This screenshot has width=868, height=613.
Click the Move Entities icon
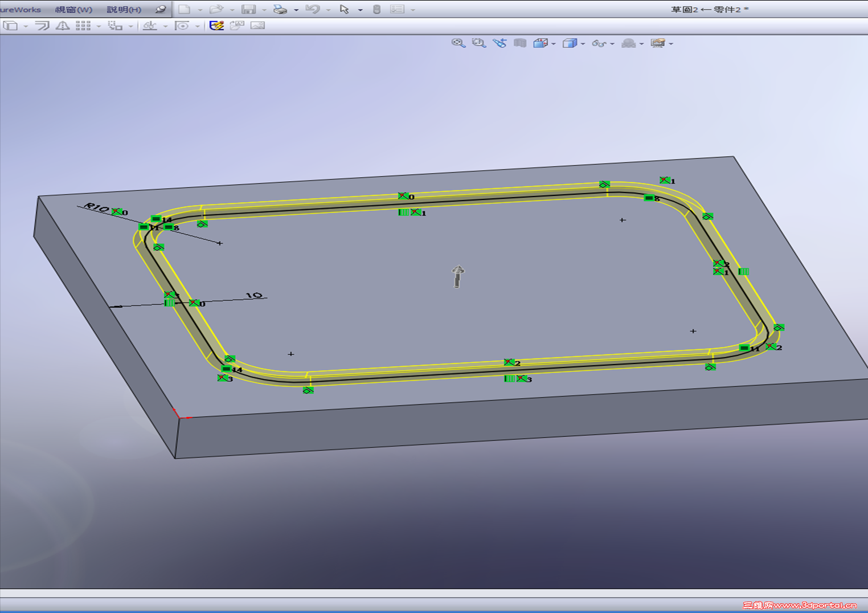coord(115,26)
